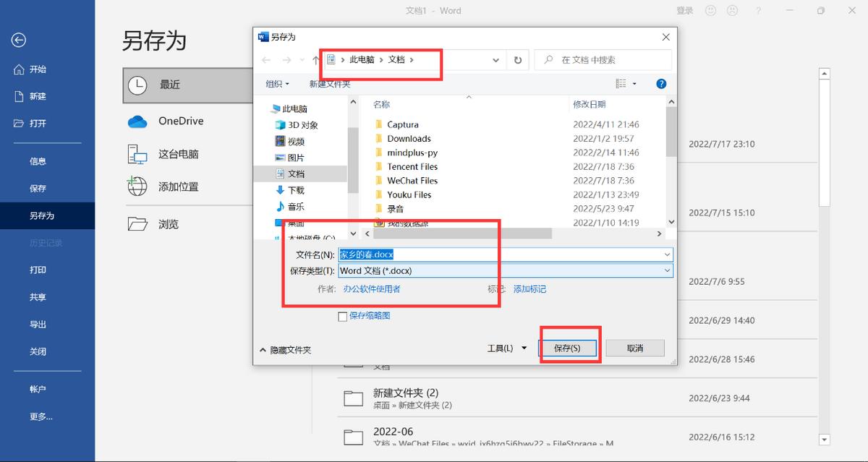Viewport: 868px width, 462px height.
Task: Click the refresh icon in the dialog
Action: (x=518, y=60)
